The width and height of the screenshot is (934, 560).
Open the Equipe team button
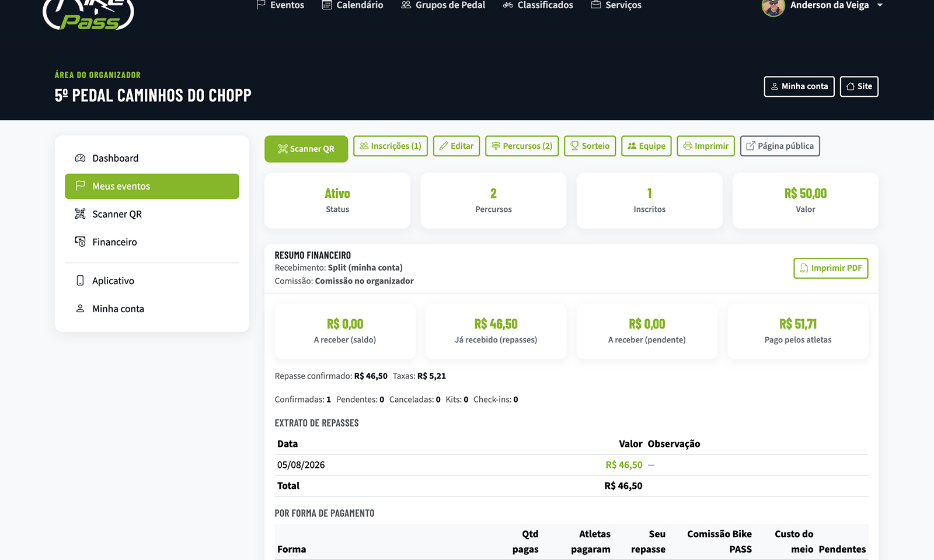tap(646, 146)
